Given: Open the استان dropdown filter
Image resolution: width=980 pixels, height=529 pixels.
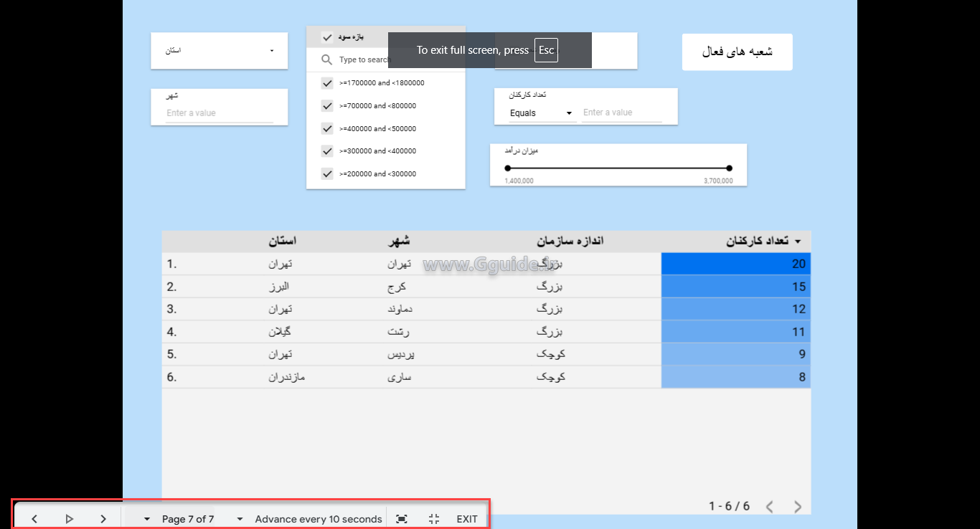Looking at the screenshot, I should pyautogui.click(x=271, y=50).
